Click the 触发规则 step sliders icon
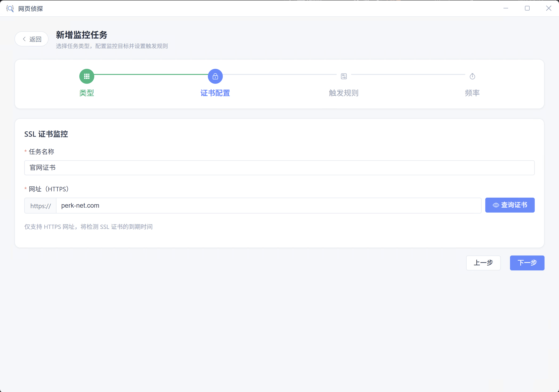Image resolution: width=559 pixels, height=392 pixels. (x=344, y=77)
